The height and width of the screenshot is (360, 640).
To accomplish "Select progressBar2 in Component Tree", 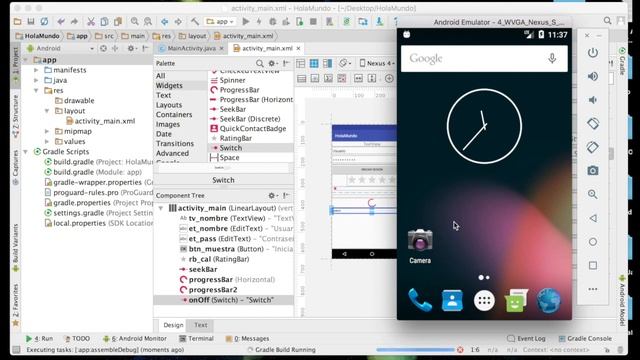I will pyautogui.click(x=213, y=290).
